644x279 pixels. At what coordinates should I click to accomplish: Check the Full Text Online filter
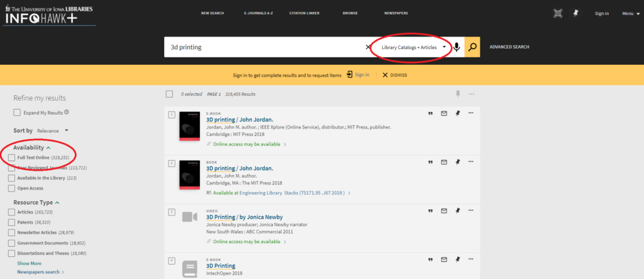(11, 157)
